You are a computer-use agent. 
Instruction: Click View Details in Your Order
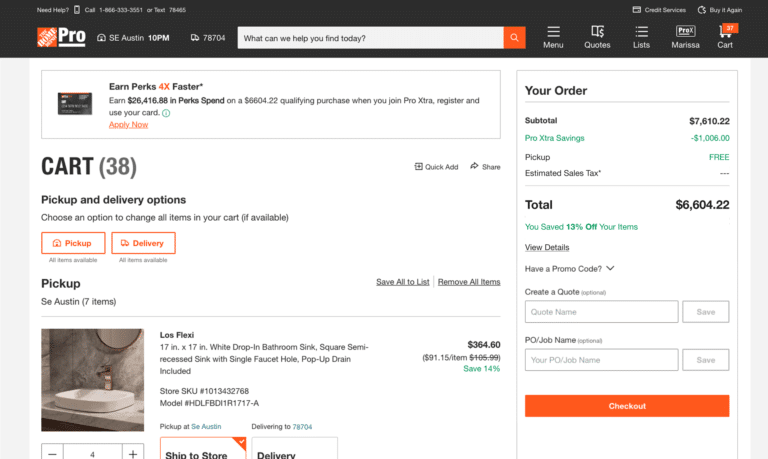click(x=547, y=247)
